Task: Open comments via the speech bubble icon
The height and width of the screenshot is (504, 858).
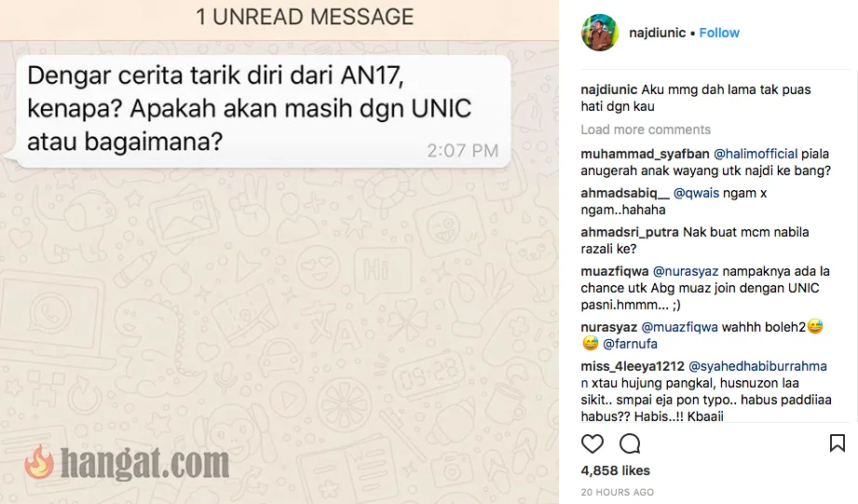Action: click(x=630, y=443)
